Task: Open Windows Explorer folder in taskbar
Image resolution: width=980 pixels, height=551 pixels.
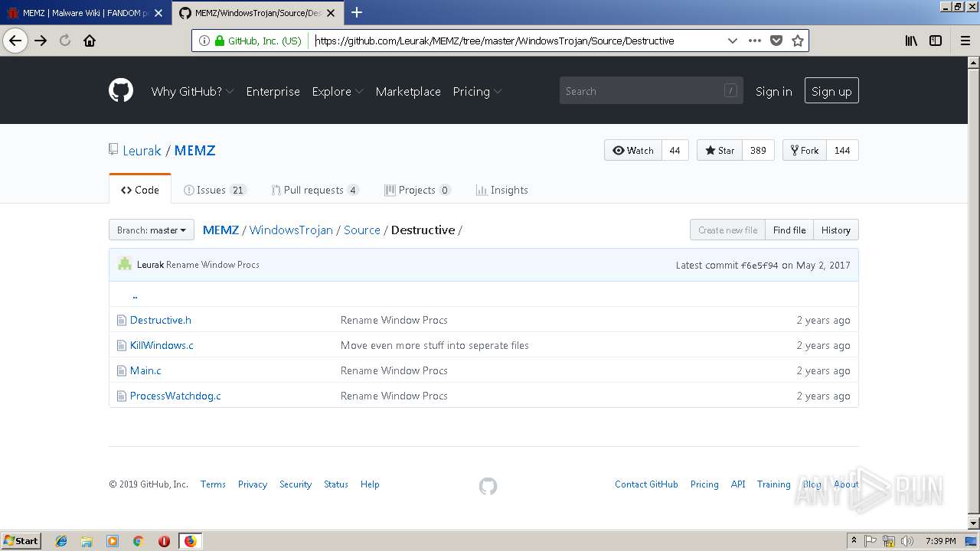Action: 87,541
